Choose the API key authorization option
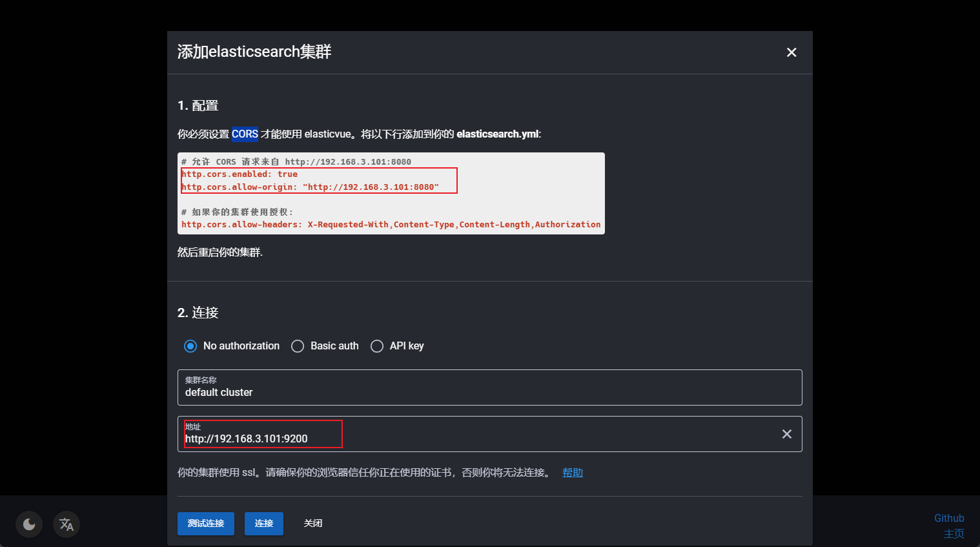This screenshot has width=980, height=547. 377,346
